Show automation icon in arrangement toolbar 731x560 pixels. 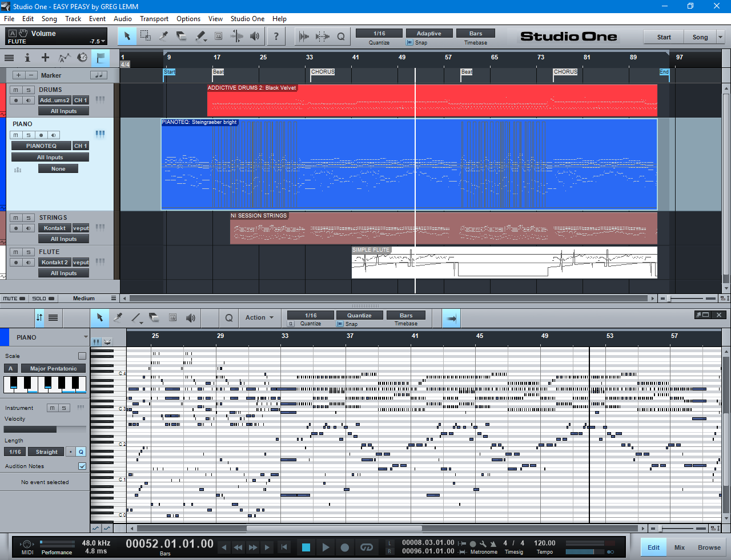coord(64,58)
